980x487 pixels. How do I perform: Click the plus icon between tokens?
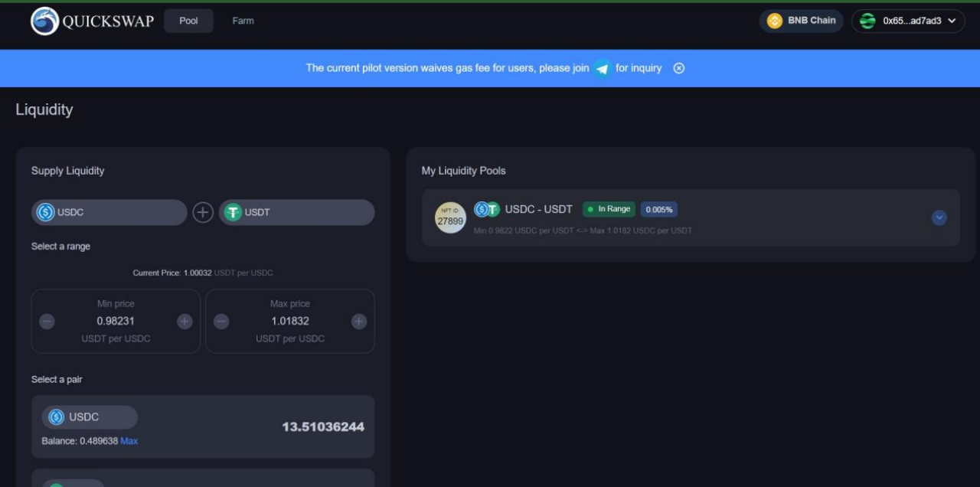tap(203, 212)
